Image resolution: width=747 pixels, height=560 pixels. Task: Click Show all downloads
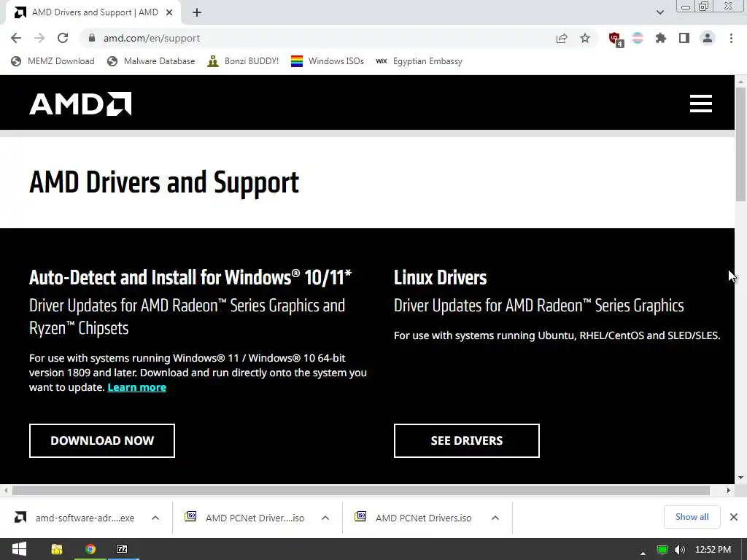(692, 517)
